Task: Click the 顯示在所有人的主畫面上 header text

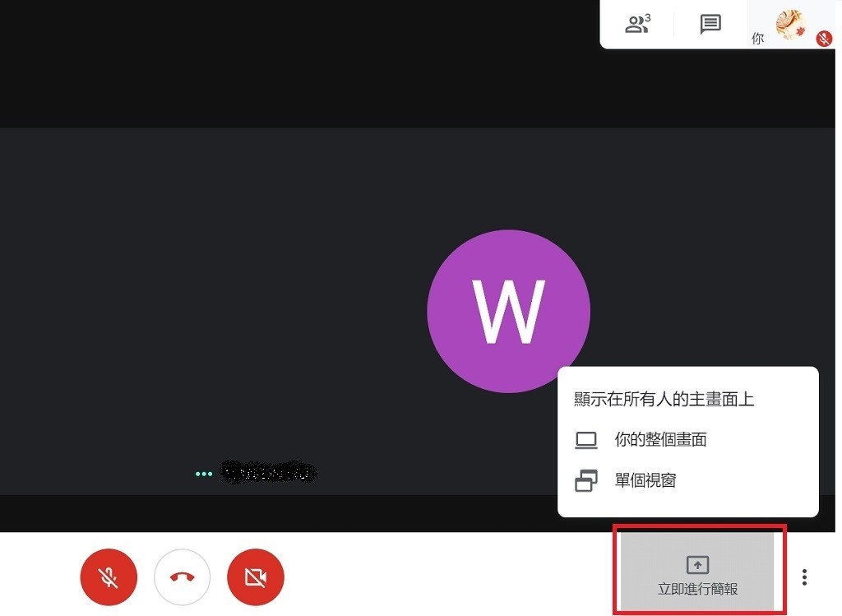Action: click(x=664, y=400)
